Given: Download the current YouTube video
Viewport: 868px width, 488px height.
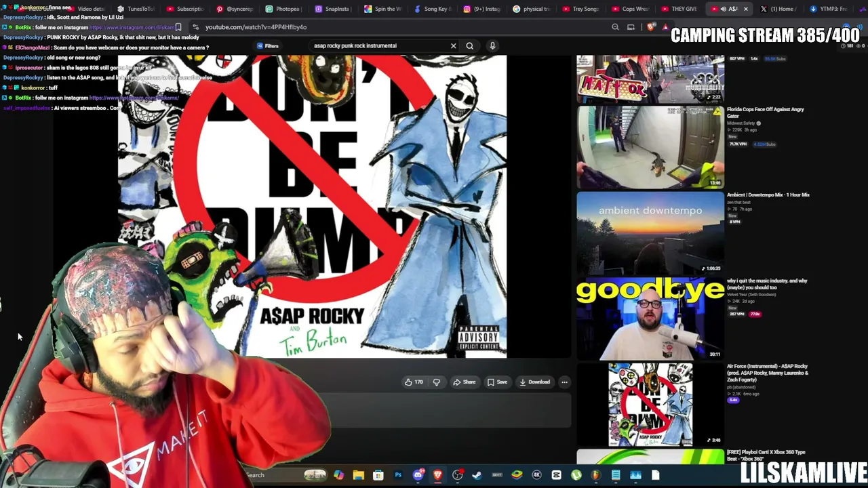Looking at the screenshot, I should [534, 382].
